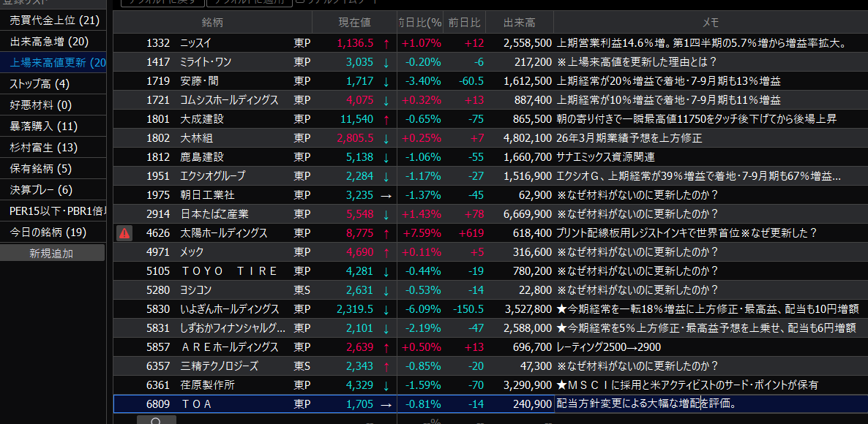868x424 pixels.
Task: Open the 保有銘柄 (5) watchlist
Action: click(x=40, y=169)
